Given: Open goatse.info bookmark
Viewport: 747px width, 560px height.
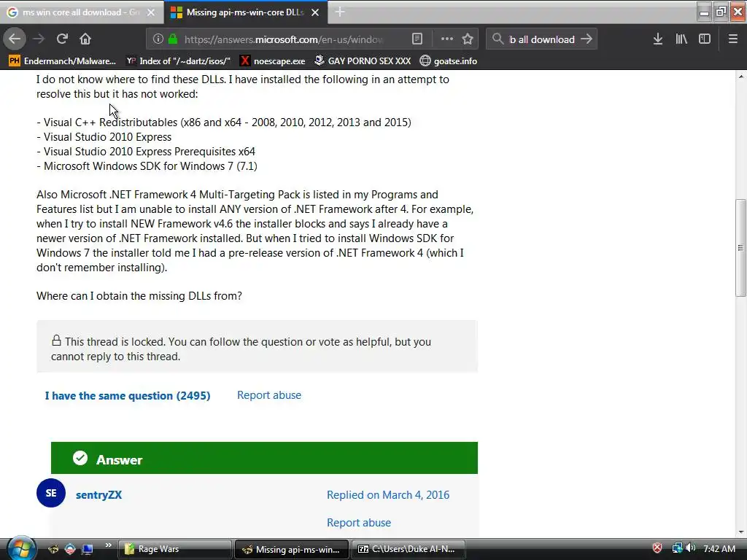Looking at the screenshot, I should coord(449,61).
